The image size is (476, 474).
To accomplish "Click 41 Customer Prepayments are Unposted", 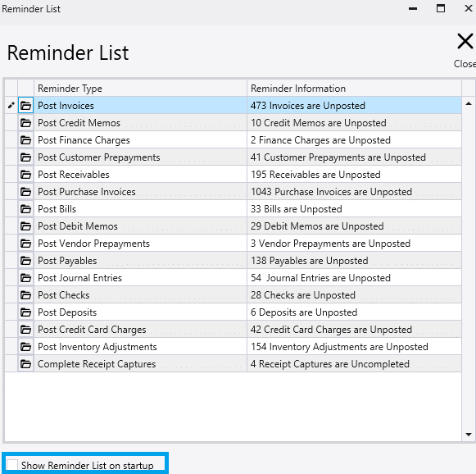I will click(338, 157).
